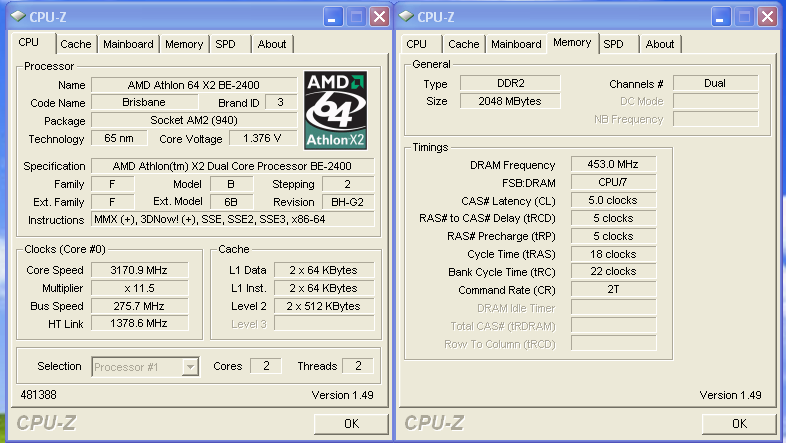Click the memory Size value 2048 MBytes

point(510,101)
